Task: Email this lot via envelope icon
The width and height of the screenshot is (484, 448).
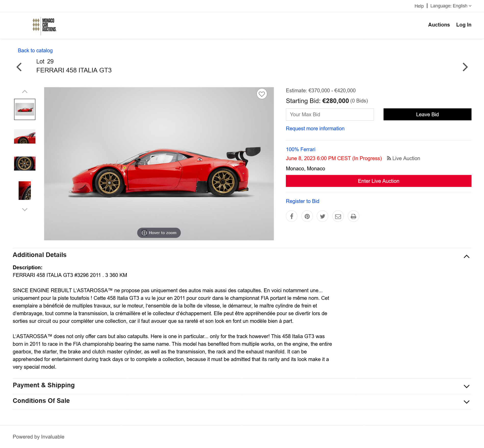Action: point(338,216)
